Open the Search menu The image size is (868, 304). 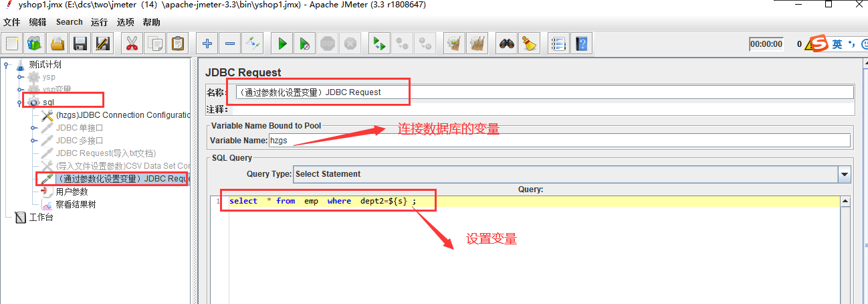[70, 22]
